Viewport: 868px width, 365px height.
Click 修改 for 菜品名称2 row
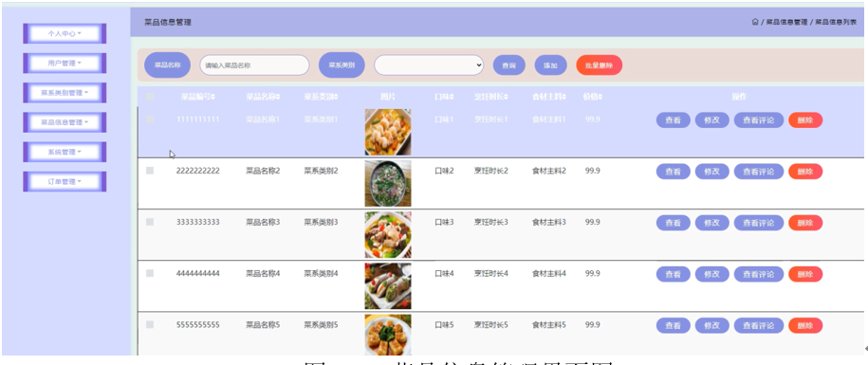(x=711, y=172)
